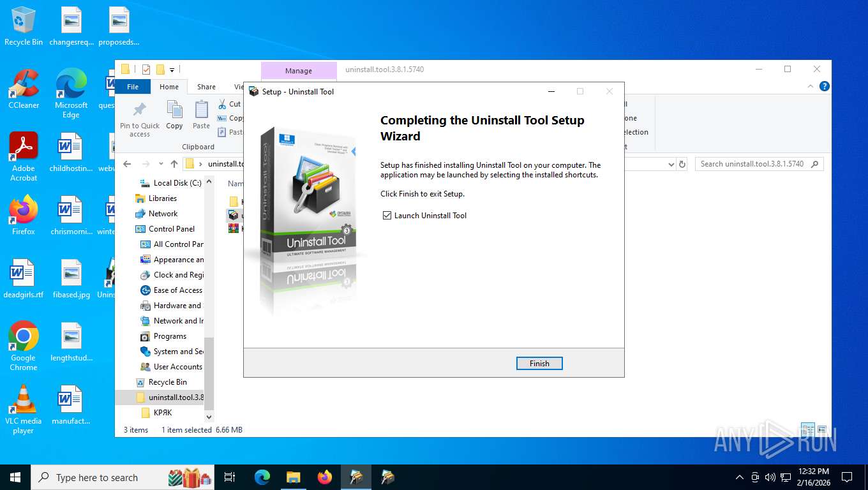868x490 pixels.
Task: Select the childhosting Word document on desktop
Action: click(71, 153)
